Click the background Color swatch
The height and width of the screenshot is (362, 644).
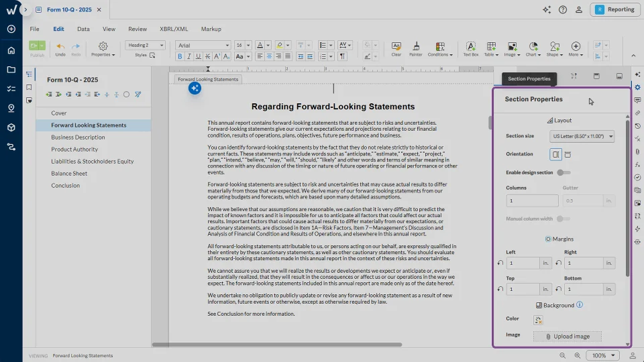tap(539, 320)
